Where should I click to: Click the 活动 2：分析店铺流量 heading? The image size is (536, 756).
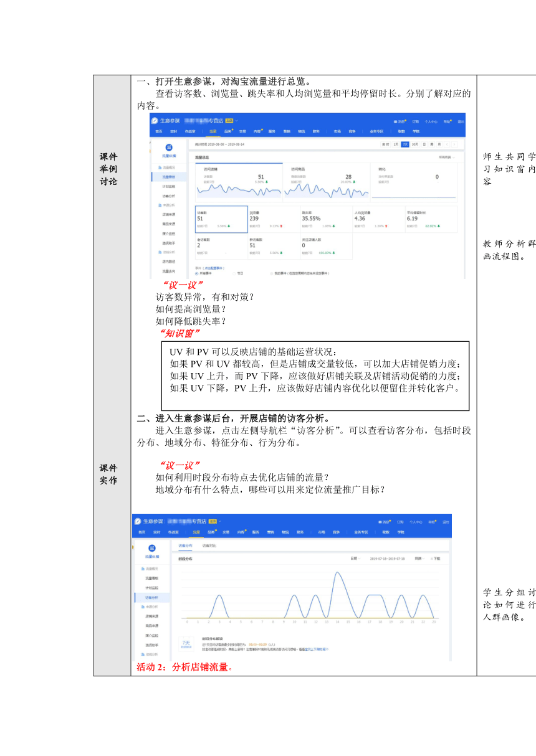click(x=184, y=669)
